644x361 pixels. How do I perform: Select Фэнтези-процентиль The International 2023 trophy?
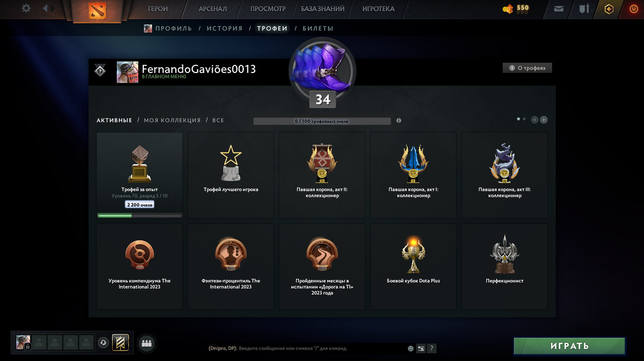(x=231, y=266)
